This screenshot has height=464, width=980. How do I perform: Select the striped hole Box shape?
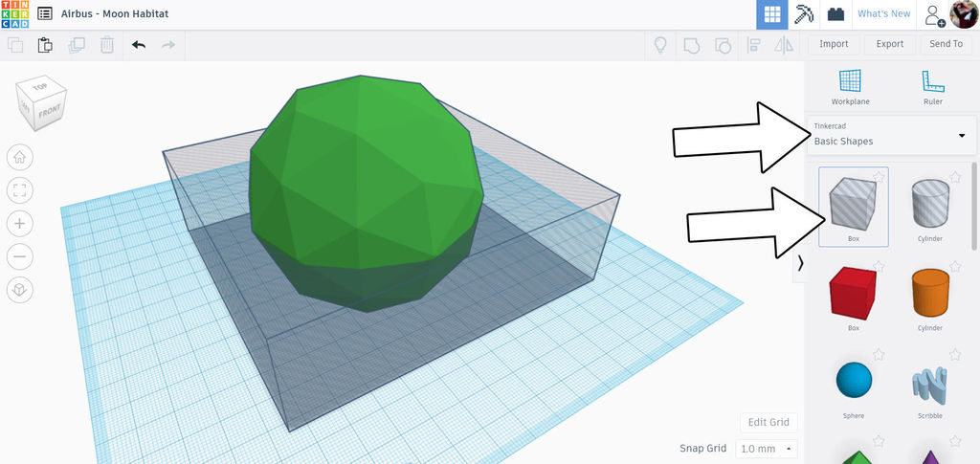point(853,207)
